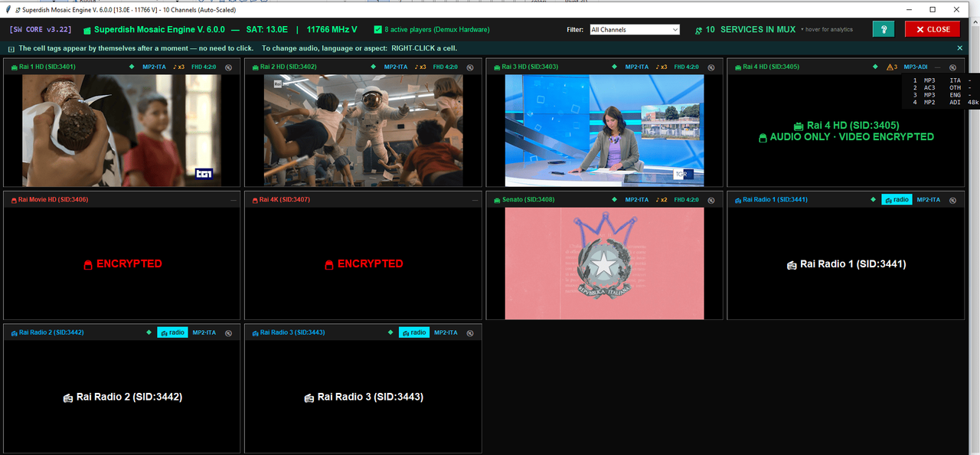This screenshot has width=980, height=455.
Task: Click the red lock icon in Rai Movie HD header
Action: 13,200
